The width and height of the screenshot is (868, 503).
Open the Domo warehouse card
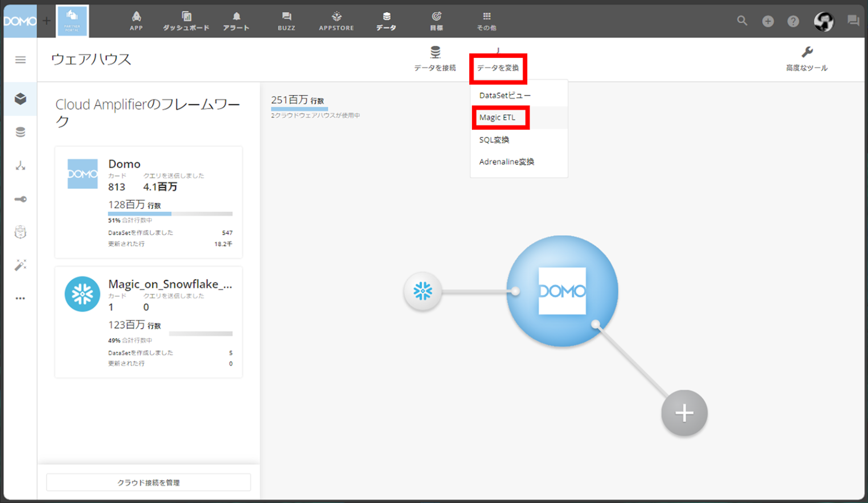point(148,202)
